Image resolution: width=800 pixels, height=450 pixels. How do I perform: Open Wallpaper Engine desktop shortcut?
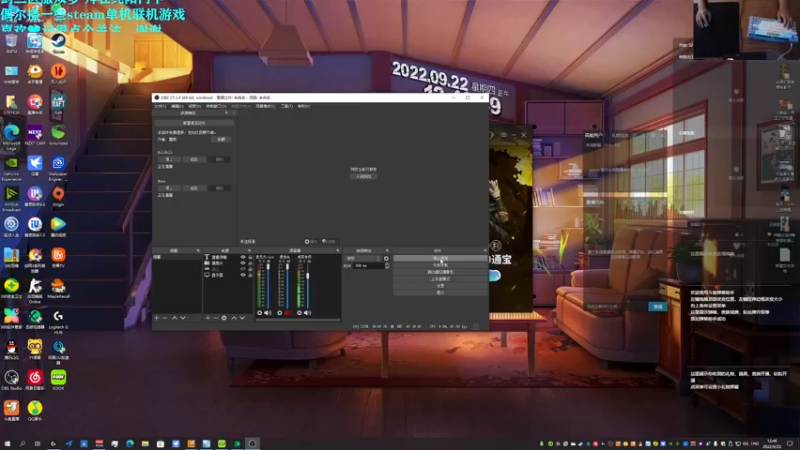click(x=58, y=169)
